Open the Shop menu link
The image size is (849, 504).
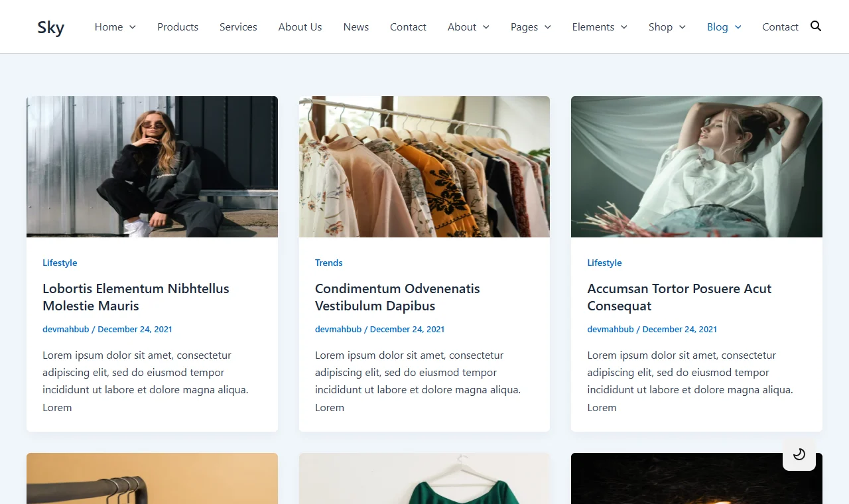[x=661, y=27]
